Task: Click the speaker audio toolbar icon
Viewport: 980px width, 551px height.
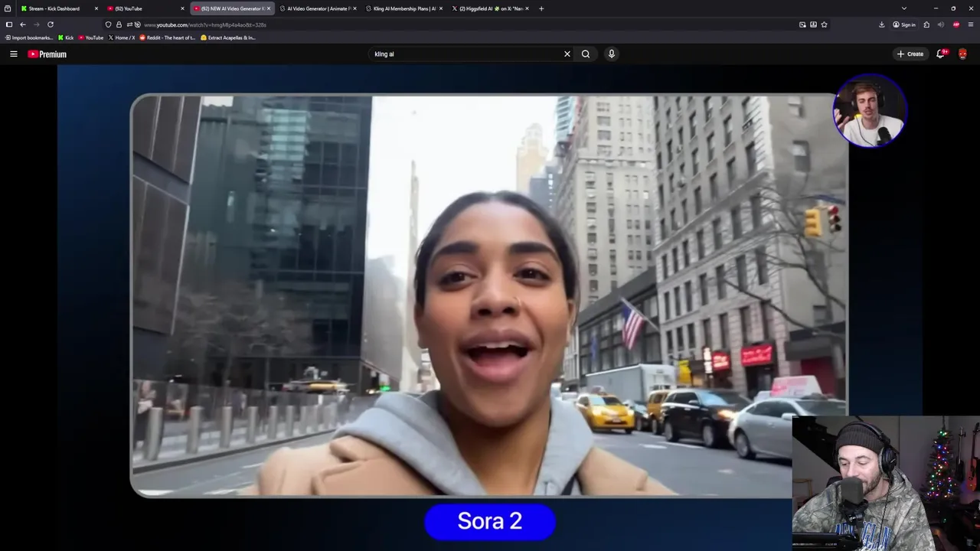Action: [941, 24]
